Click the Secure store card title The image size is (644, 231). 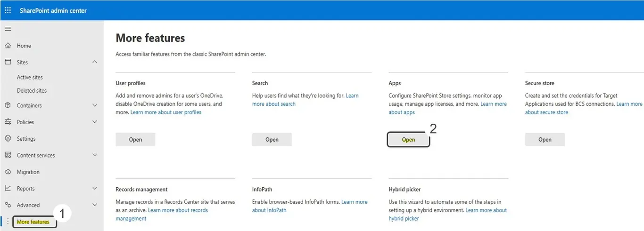click(x=540, y=83)
